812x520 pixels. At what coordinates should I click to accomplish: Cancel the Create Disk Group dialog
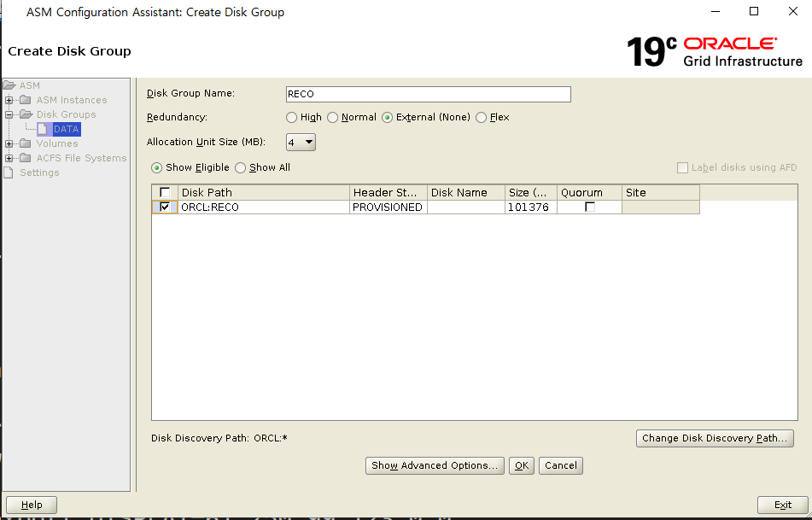(561, 465)
